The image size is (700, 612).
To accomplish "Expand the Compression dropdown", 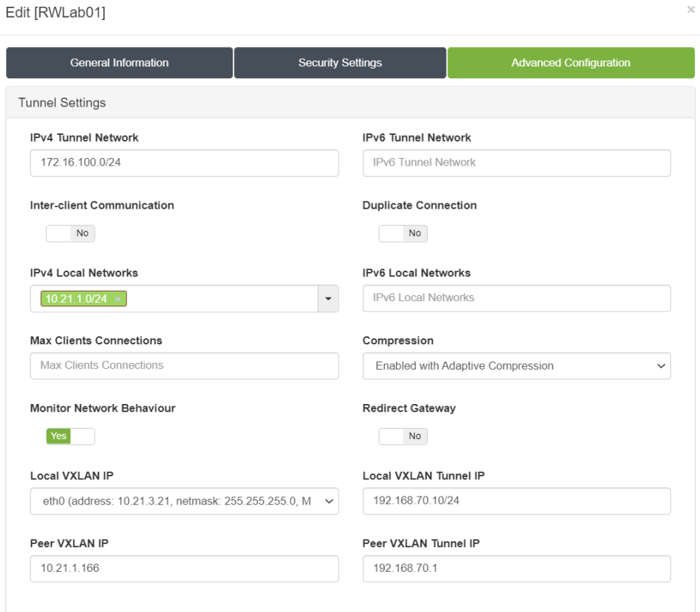I will [x=516, y=366].
